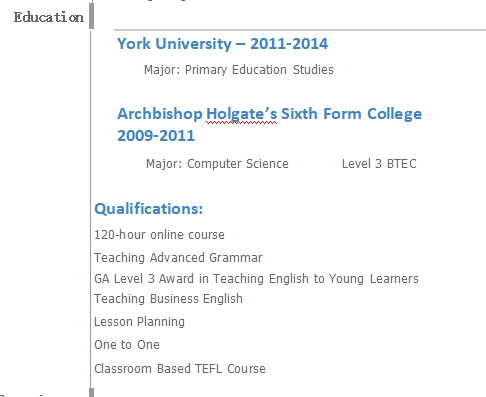Click the Classroom Based TEFL Course line
Screen dimensions: 486x397
click(x=180, y=369)
